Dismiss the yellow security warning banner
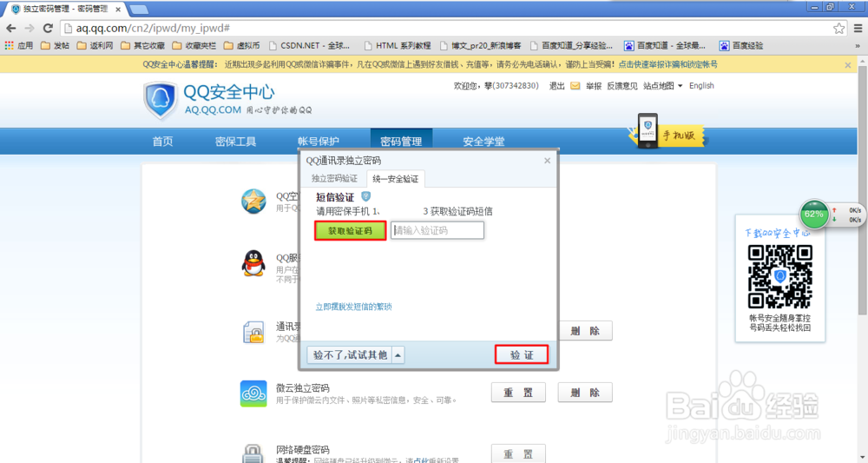The image size is (868, 463). (x=847, y=65)
